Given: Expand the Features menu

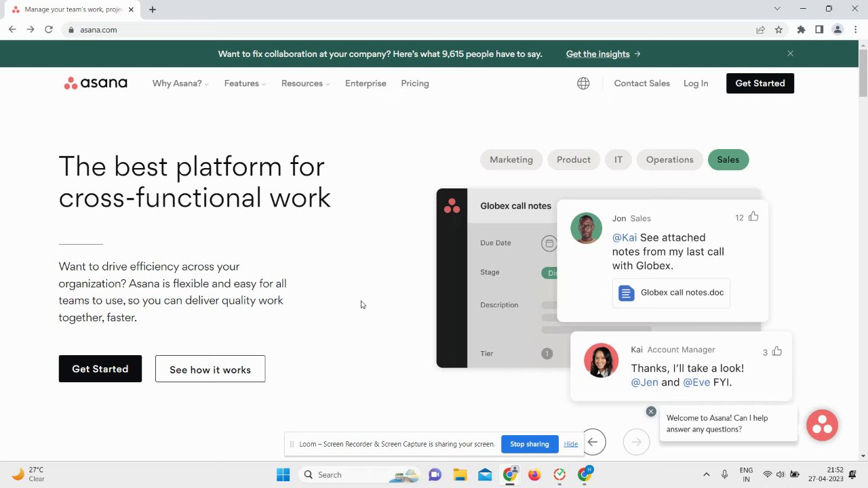Looking at the screenshot, I should pyautogui.click(x=245, y=83).
